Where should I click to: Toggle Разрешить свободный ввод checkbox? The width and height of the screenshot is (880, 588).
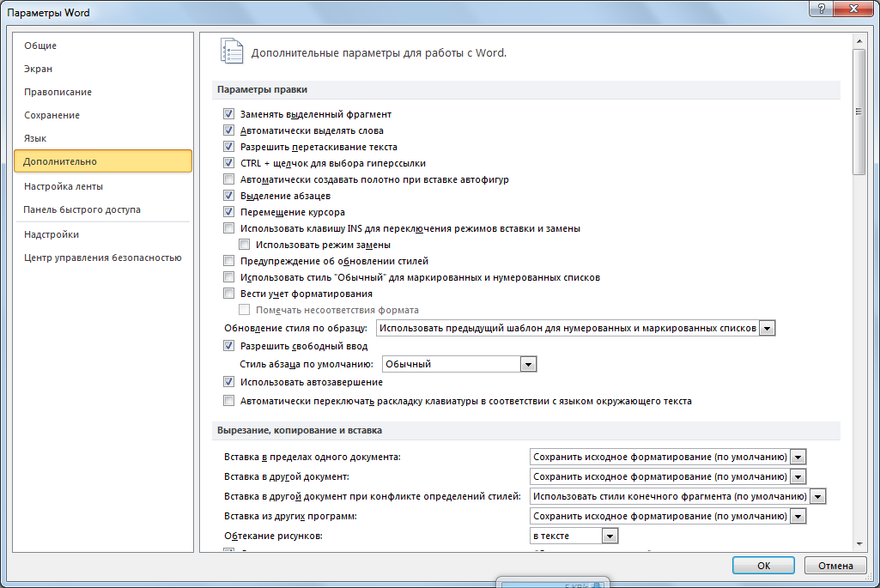[228, 346]
